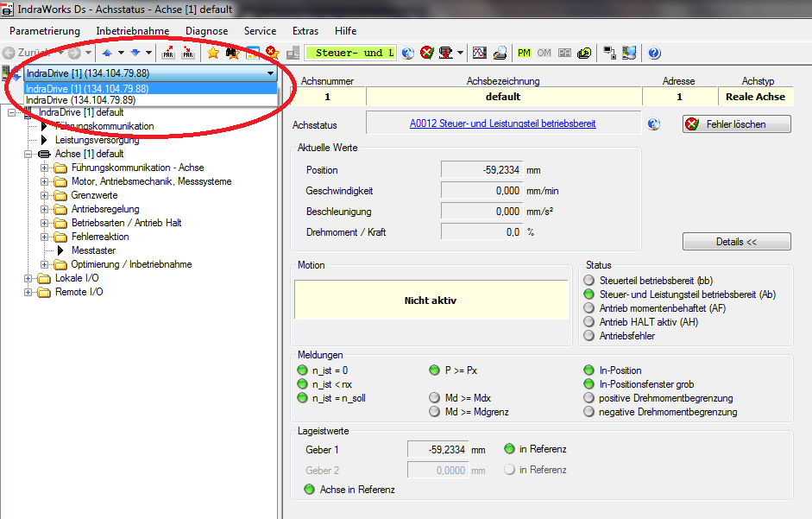Select the Messtaster tree item

(x=94, y=250)
